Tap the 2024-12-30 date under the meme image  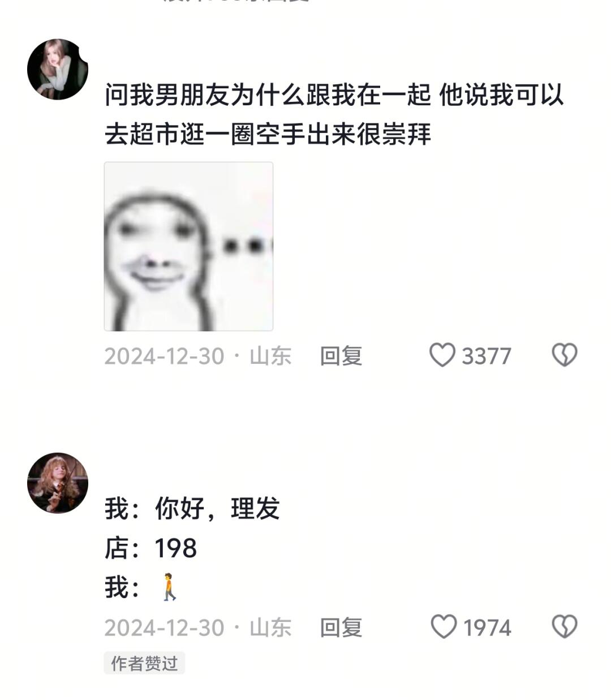pos(165,356)
